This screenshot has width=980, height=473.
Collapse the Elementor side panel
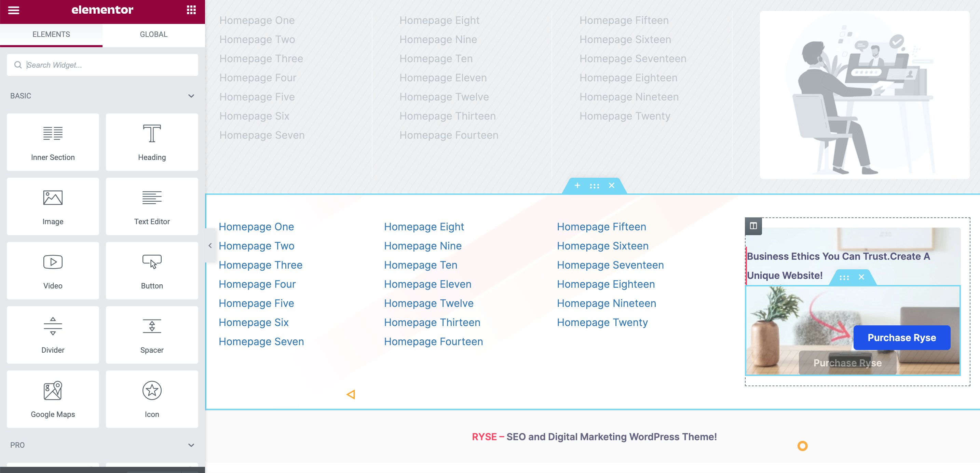[210, 246]
